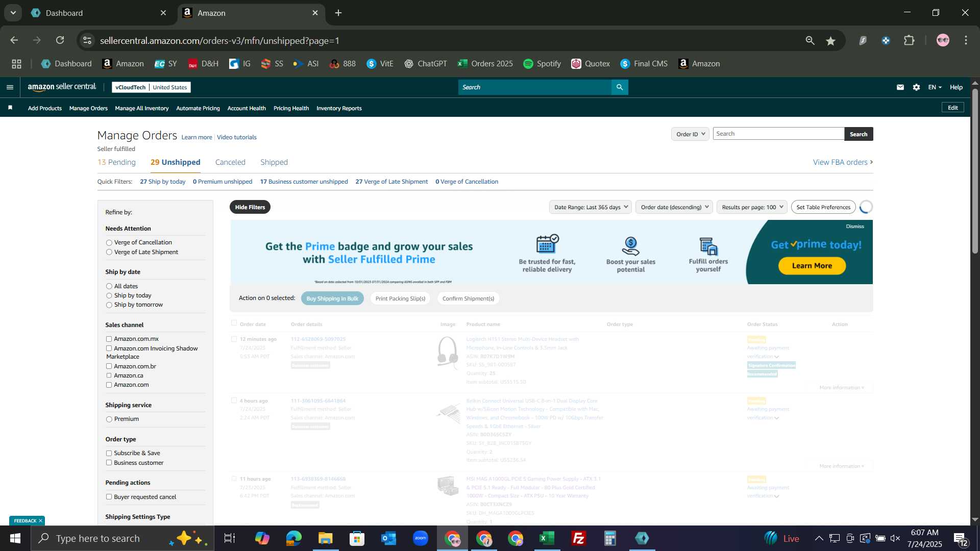
Task: Open the Date Range Last 365 days dropdown
Action: click(591, 207)
